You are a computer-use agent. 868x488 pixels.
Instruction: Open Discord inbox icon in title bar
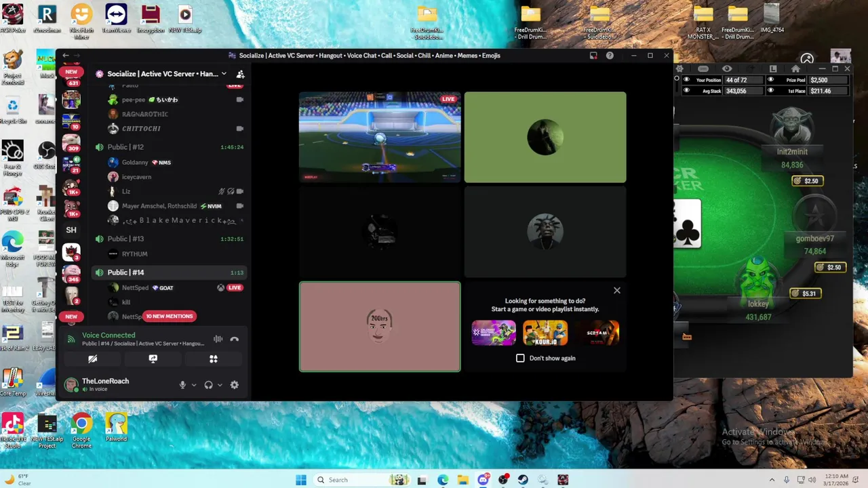click(x=593, y=56)
